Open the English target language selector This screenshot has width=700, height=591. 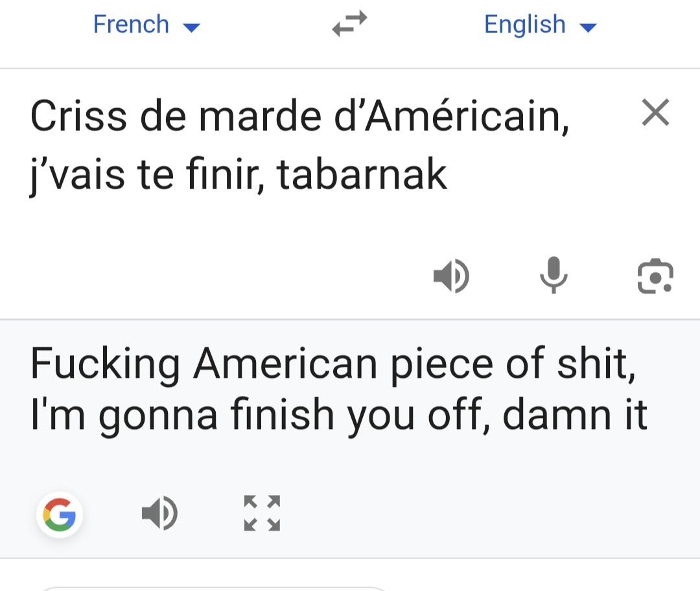coord(525,25)
